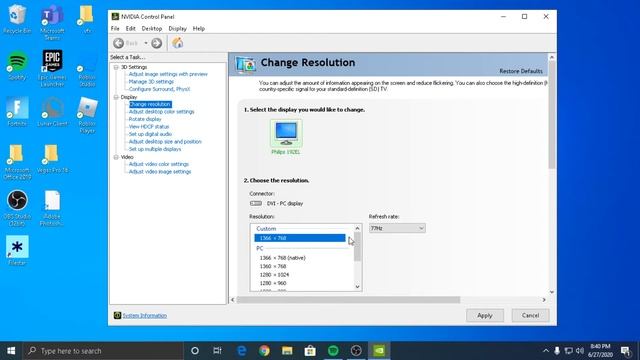Open Cortana circle in taskbar
This screenshot has height=360, width=640.
195,351
